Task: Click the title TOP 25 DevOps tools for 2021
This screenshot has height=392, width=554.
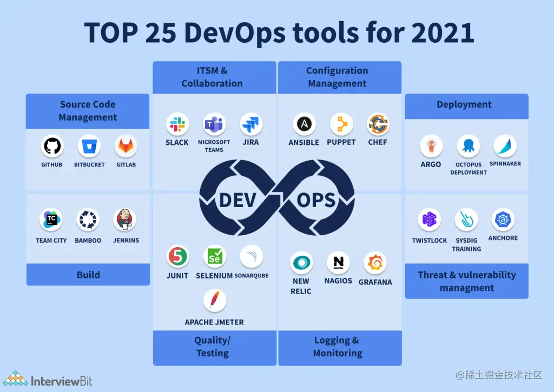Action: 279,32
